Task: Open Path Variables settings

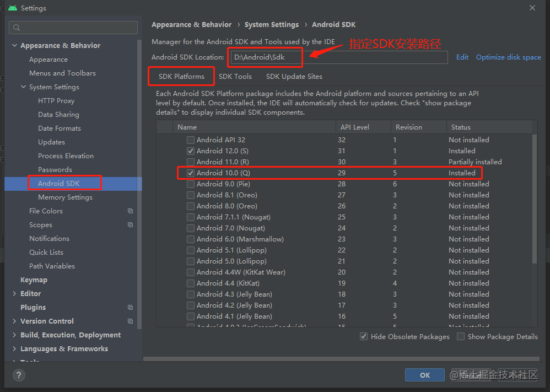Action: tap(52, 266)
